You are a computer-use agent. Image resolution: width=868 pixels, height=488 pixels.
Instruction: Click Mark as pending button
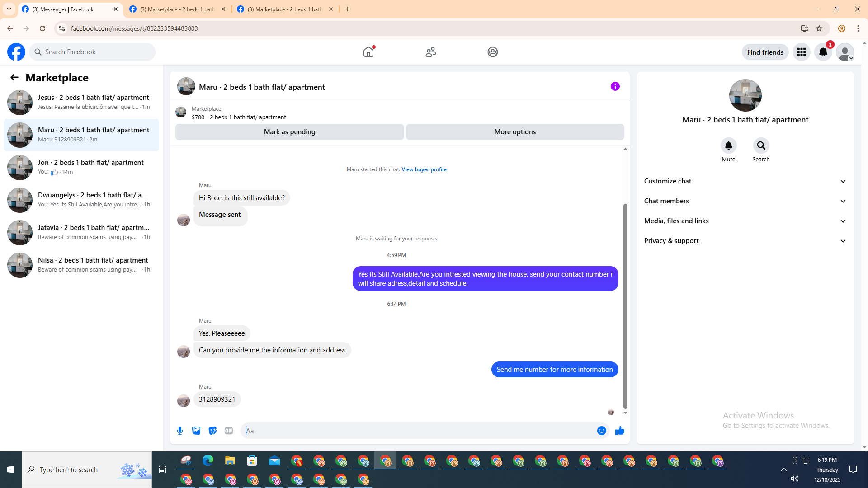[x=290, y=132]
